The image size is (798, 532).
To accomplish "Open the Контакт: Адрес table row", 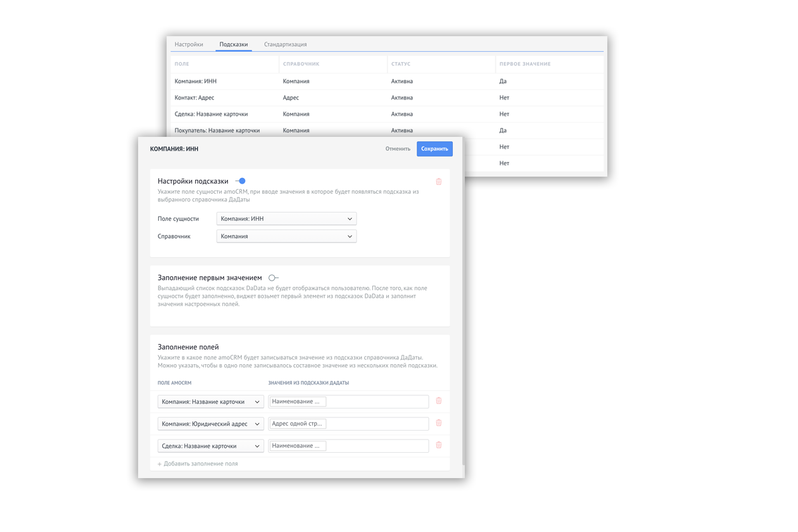I will coord(387,98).
